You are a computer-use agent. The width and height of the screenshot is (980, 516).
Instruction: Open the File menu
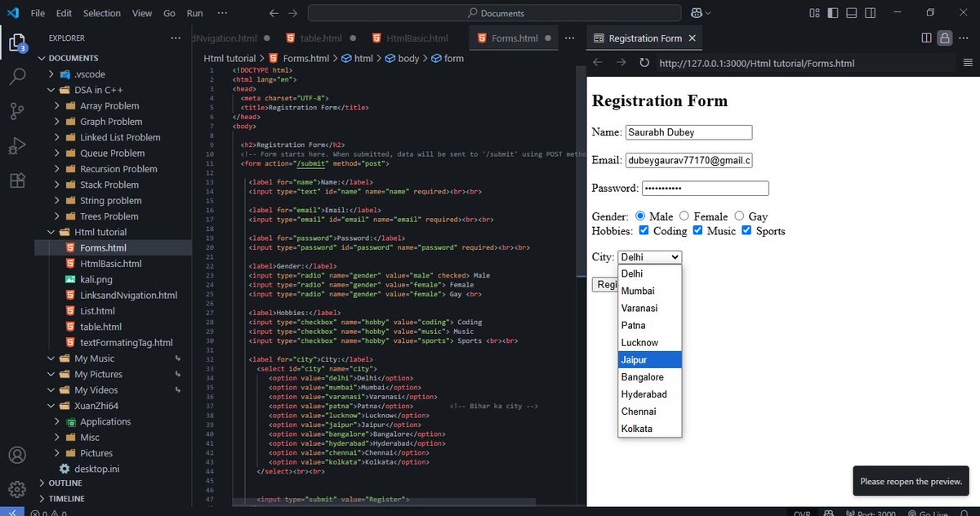click(x=38, y=13)
